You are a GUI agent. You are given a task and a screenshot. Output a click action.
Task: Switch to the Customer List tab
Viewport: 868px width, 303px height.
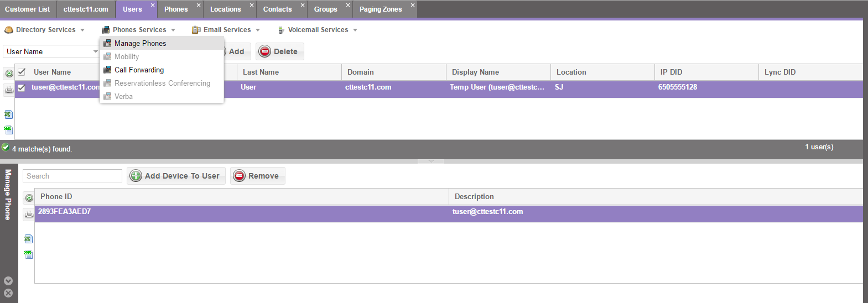coord(28,9)
